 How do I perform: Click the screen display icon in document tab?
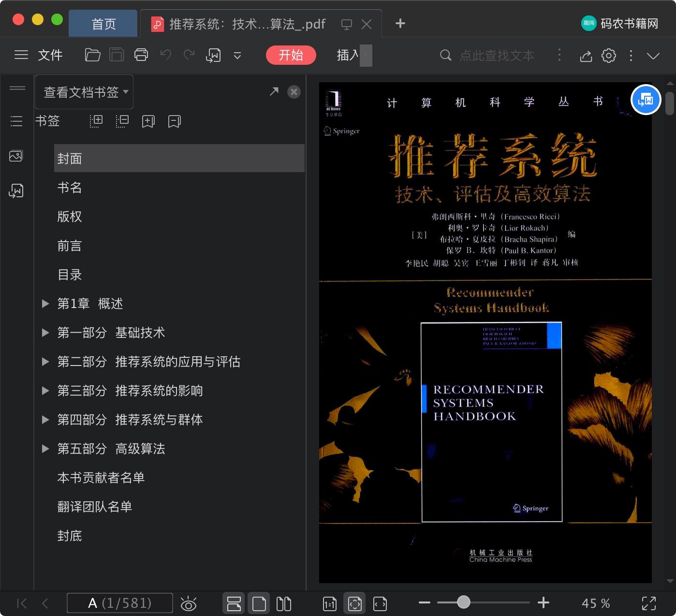346,24
